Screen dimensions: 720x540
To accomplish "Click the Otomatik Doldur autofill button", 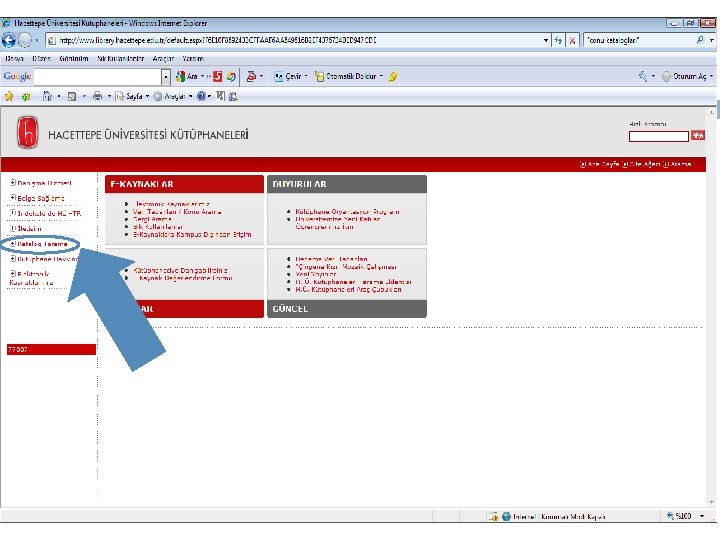I will [346, 76].
